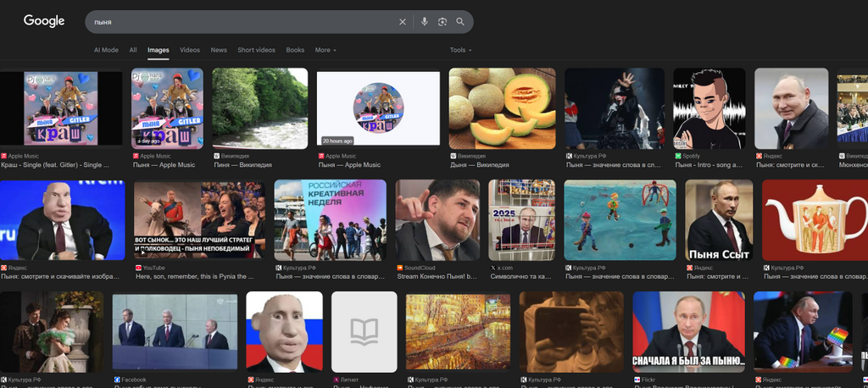The width and height of the screenshot is (868, 388).
Task: Open the 'Пыня Ссыт' meme thumbnail
Action: [x=719, y=219]
